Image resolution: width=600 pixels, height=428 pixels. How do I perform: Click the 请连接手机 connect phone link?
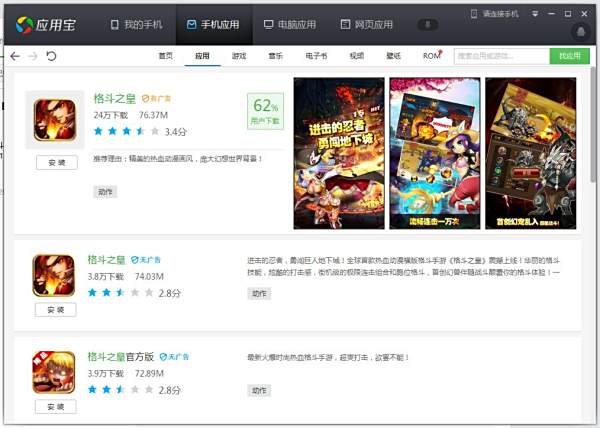pyautogui.click(x=501, y=14)
